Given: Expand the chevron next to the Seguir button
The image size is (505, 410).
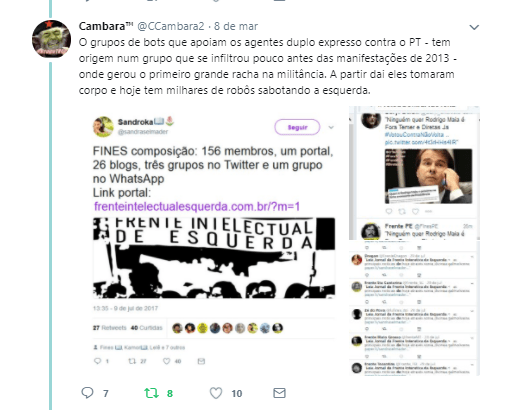Looking at the screenshot, I should 331,127.
